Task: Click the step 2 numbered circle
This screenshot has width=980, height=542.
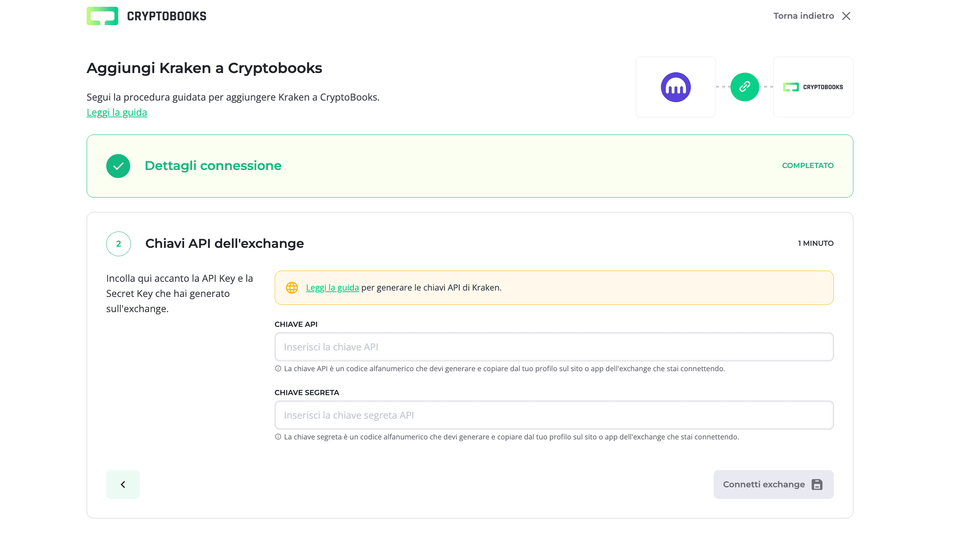Action: 118,243
